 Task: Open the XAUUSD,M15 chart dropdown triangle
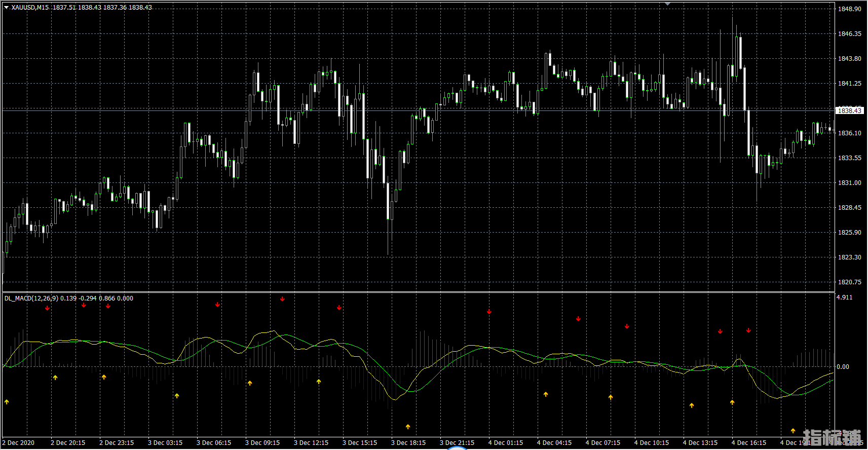(7, 8)
